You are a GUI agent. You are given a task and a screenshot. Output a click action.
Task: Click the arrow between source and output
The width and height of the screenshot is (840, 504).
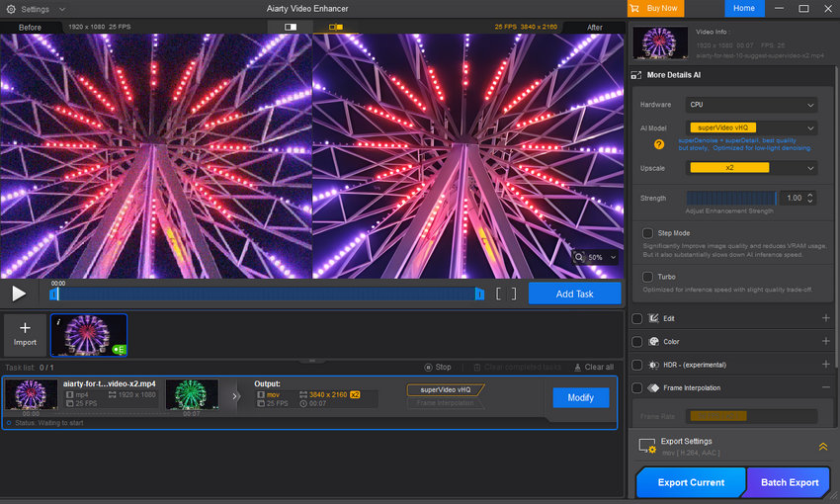pos(234,396)
